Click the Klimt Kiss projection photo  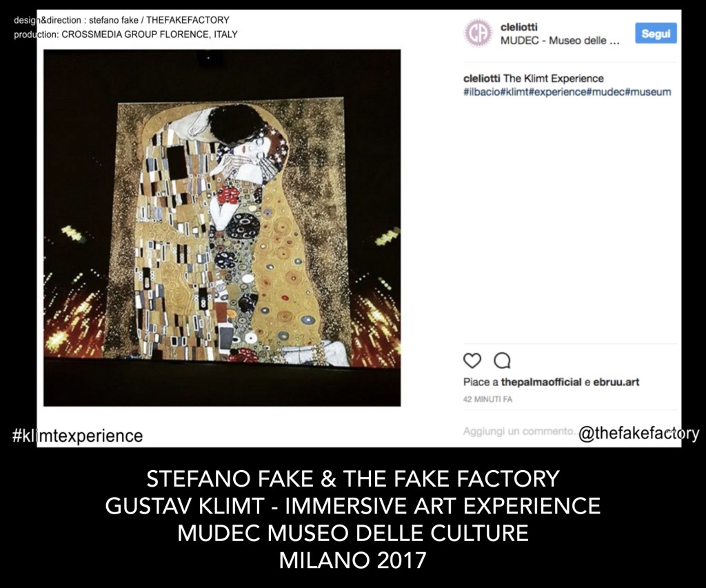222,227
